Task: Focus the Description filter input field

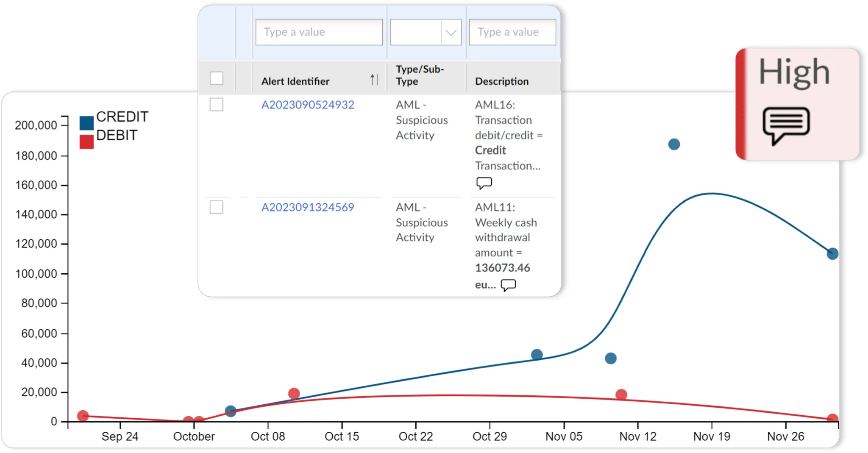Action: point(512,32)
